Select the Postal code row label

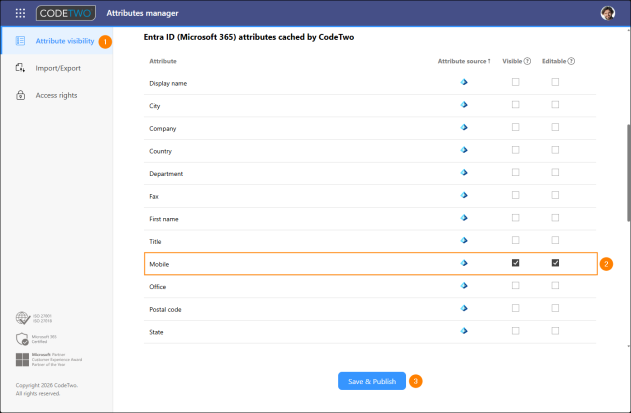(165, 310)
